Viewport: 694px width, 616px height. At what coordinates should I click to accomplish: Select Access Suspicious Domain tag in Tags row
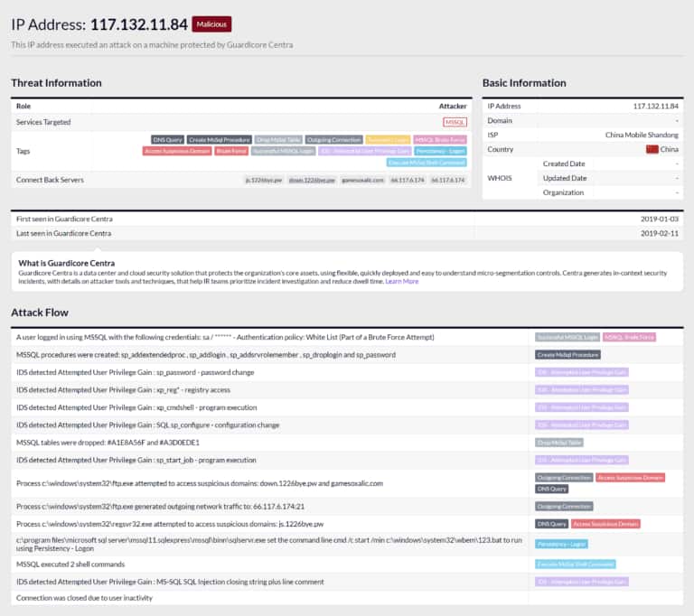pyautogui.click(x=176, y=151)
